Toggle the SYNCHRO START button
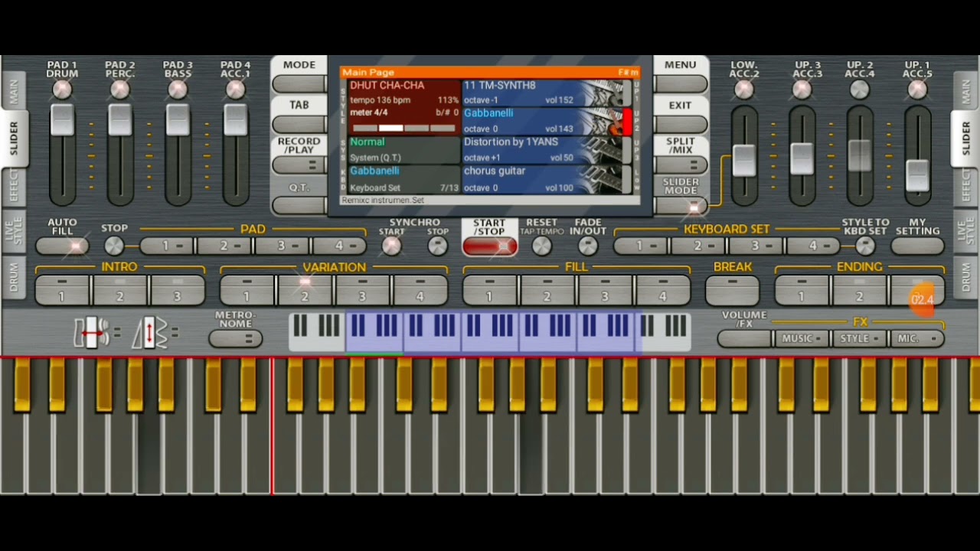Image resolution: width=980 pixels, height=551 pixels. click(391, 246)
